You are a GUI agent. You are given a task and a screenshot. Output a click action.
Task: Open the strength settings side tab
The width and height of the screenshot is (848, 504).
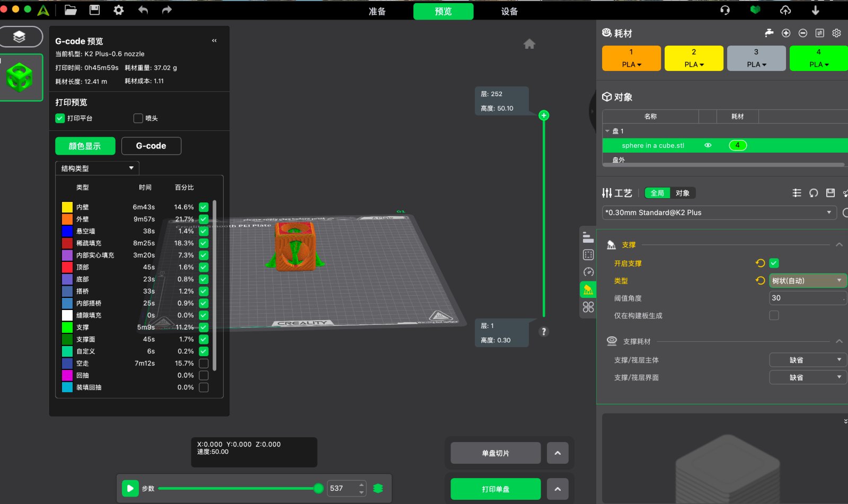coord(588,255)
